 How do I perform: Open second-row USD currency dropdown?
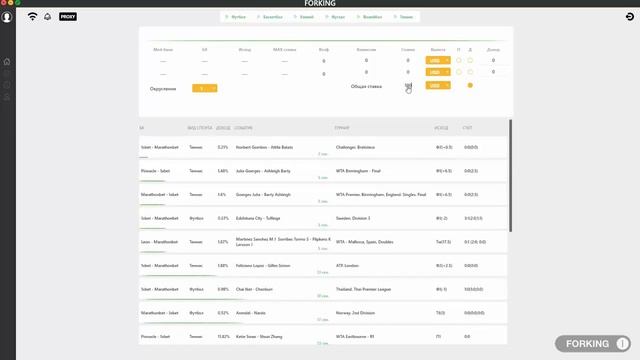point(438,72)
